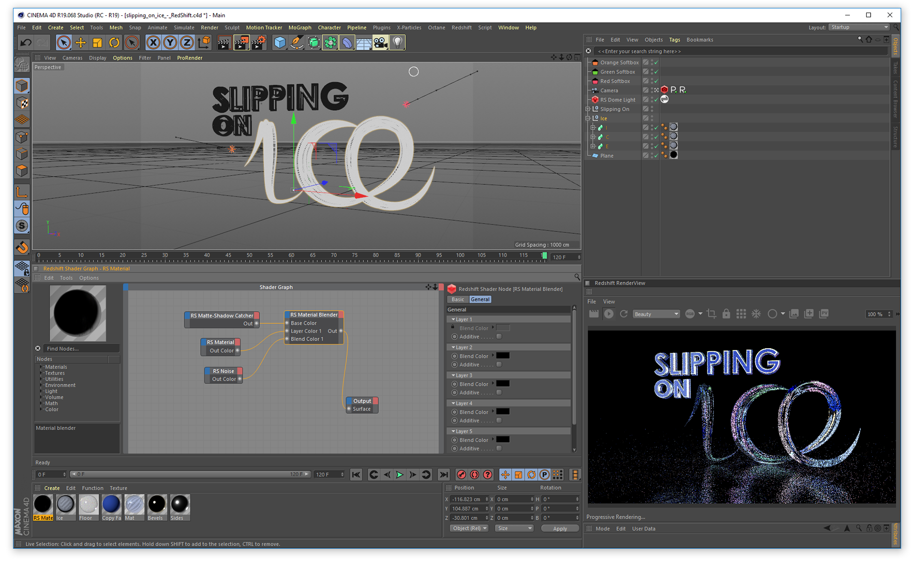The width and height of the screenshot is (924, 572).
Task: Switch to Basic tab of shader node
Action: pos(458,299)
